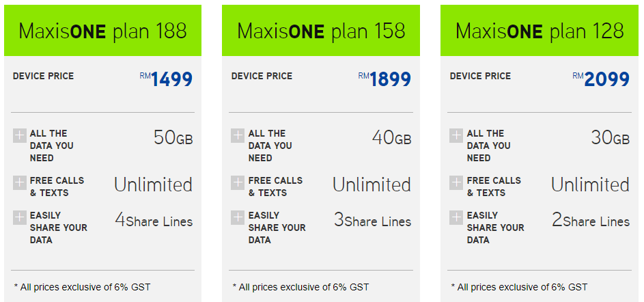Select the MaxisONE plan 158 header
The image size is (644, 302).
coord(321,31)
